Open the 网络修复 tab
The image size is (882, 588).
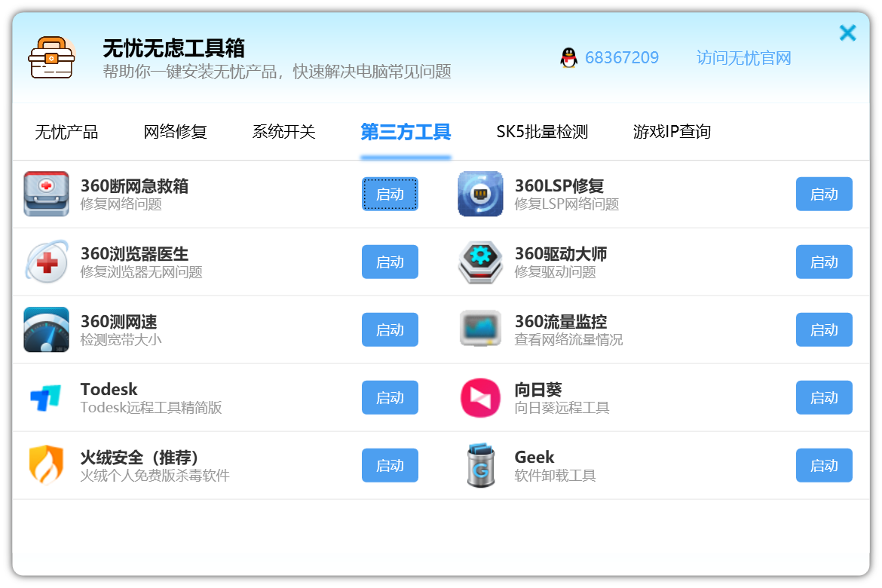(x=175, y=132)
